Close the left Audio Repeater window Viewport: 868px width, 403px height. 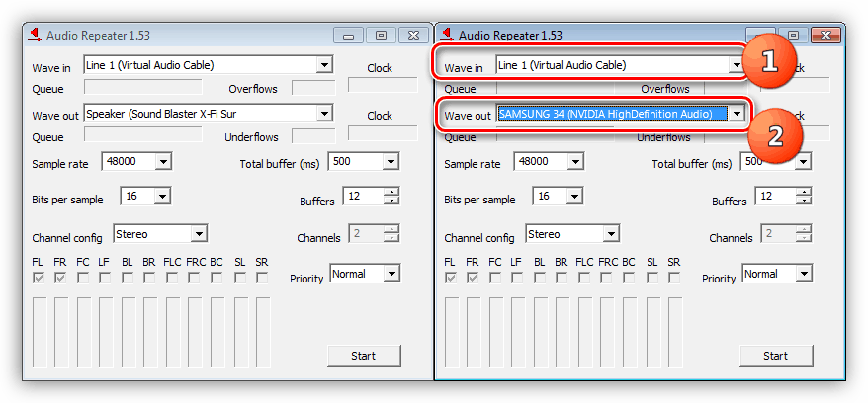click(x=414, y=35)
